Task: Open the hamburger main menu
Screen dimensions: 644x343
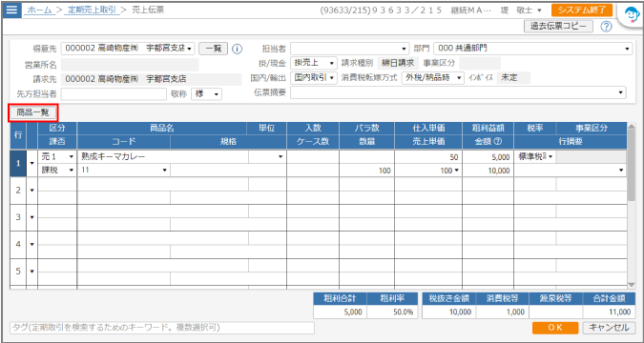Action: click(11, 10)
